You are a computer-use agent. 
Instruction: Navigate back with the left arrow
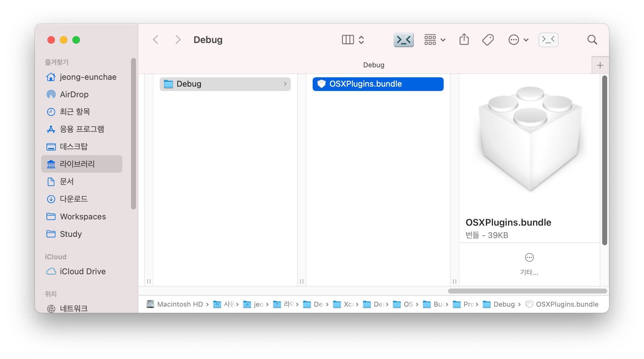click(x=156, y=40)
